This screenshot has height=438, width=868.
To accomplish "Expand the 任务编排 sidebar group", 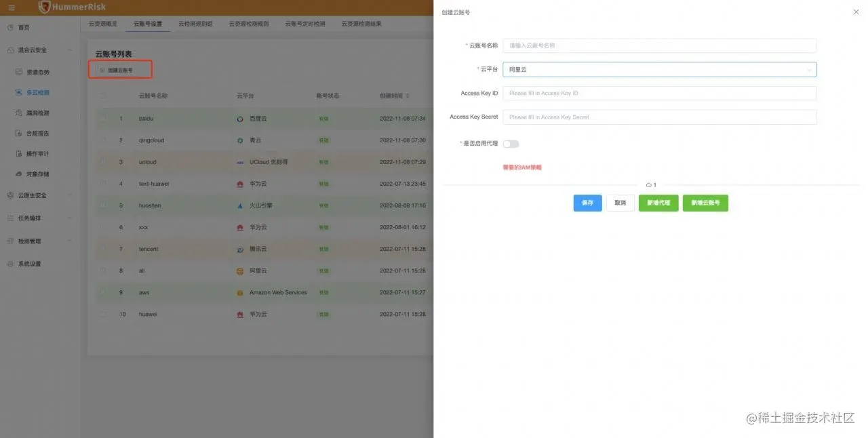I will (71, 218).
